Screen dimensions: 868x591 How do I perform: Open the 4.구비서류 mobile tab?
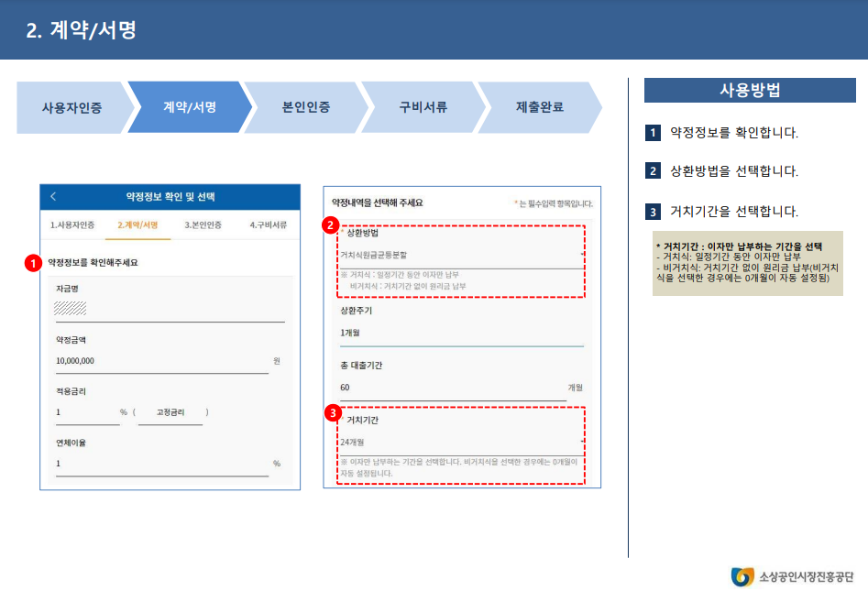click(268, 224)
